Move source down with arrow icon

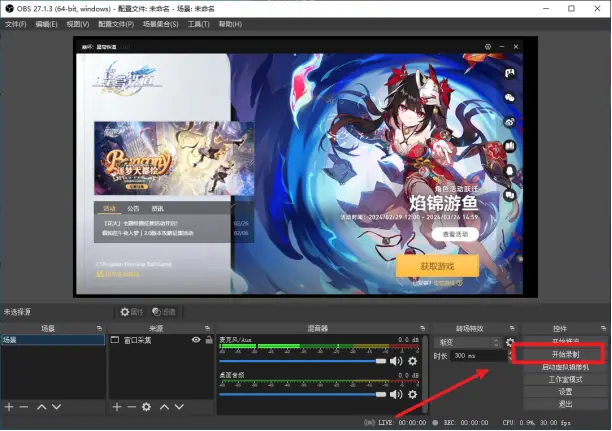(x=179, y=407)
